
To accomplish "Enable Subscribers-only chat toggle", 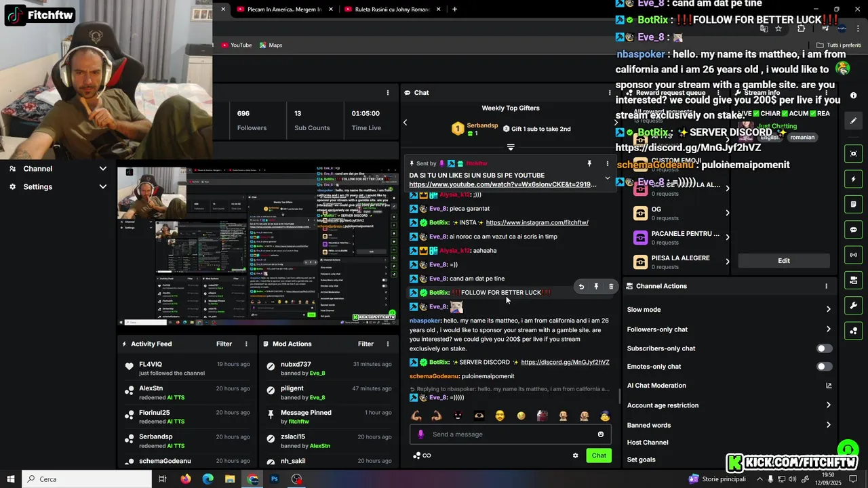I will click(x=824, y=348).
